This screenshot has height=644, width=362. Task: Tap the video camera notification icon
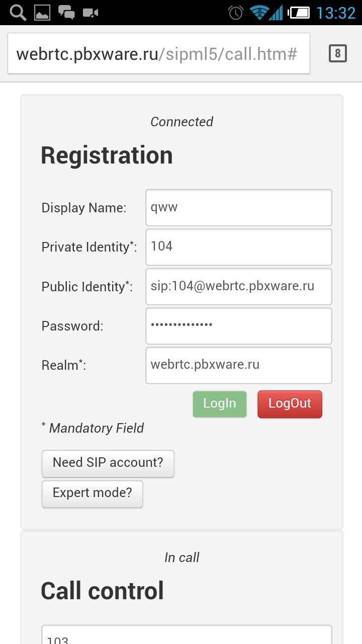click(90, 13)
